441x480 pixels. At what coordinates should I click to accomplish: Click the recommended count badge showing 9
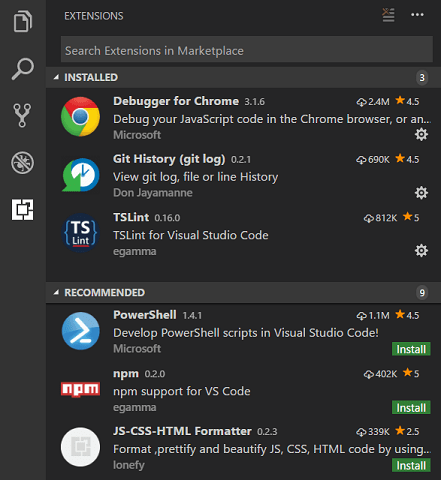[x=422, y=293]
